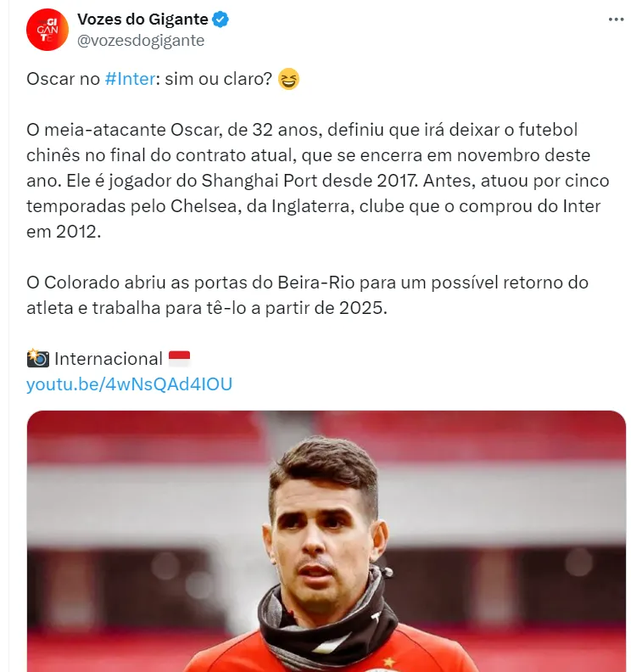Viewport: 631px width, 672px height.
Task: Click the camera emoji before 'Internacional'
Action: coord(37,358)
